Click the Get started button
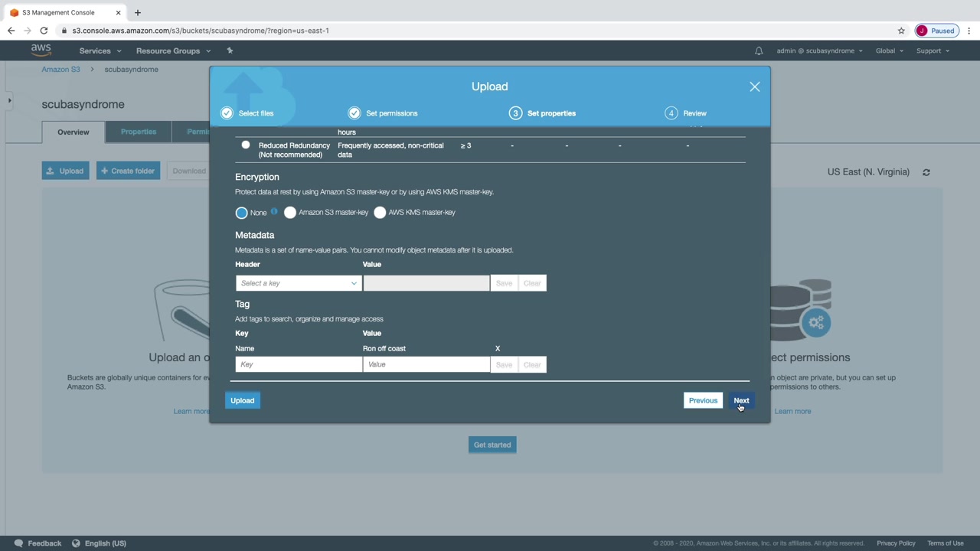Image resolution: width=980 pixels, height=551 pixels. pos(492,445)
